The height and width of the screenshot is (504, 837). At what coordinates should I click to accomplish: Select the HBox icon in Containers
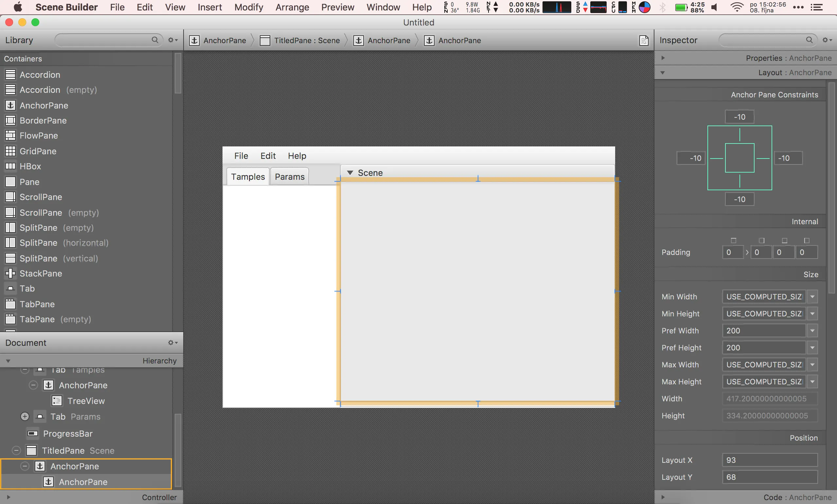10,166
